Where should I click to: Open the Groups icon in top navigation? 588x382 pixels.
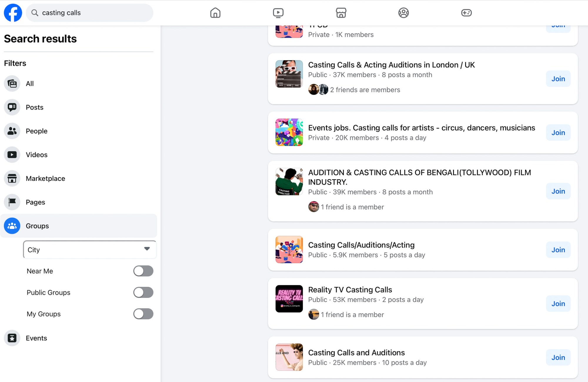[403, 13]
